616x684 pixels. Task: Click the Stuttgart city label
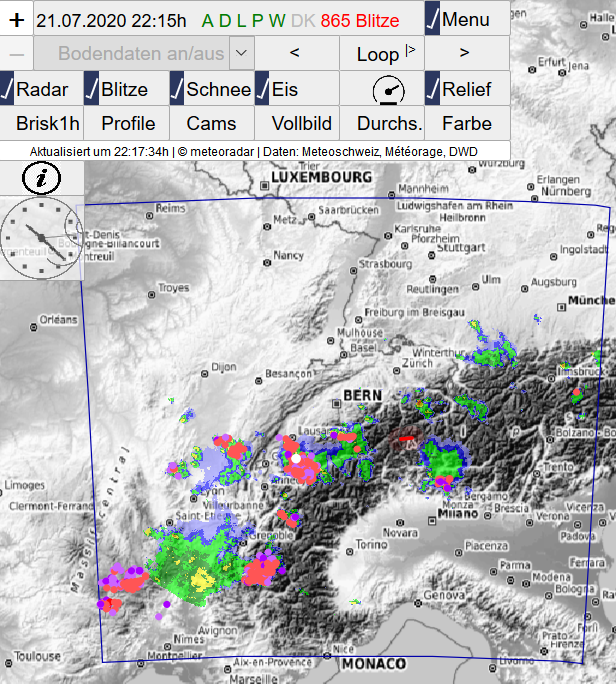[461, 247]
